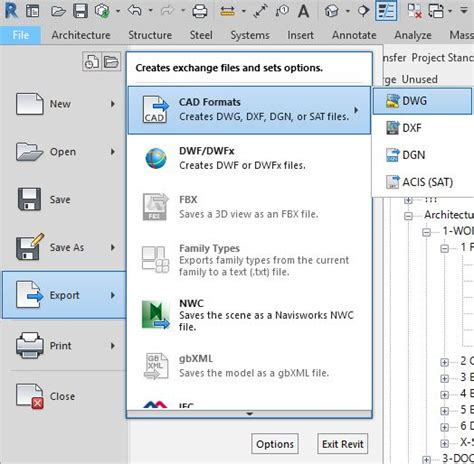The image size is (474, 464).
Task: Click the Open folder icon in quick access toolbar
Action: coord(58,11)
